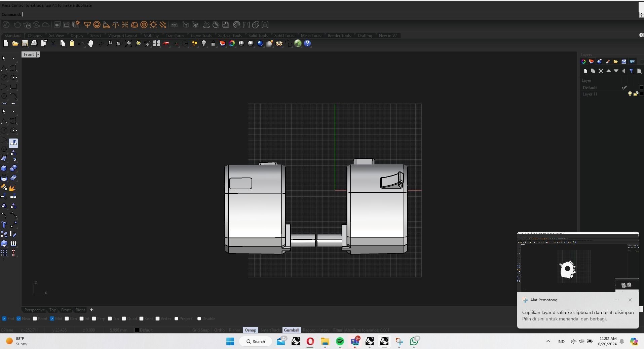
Task: Select the Text tool in left sidebar
Action: (x=4, y=225)
